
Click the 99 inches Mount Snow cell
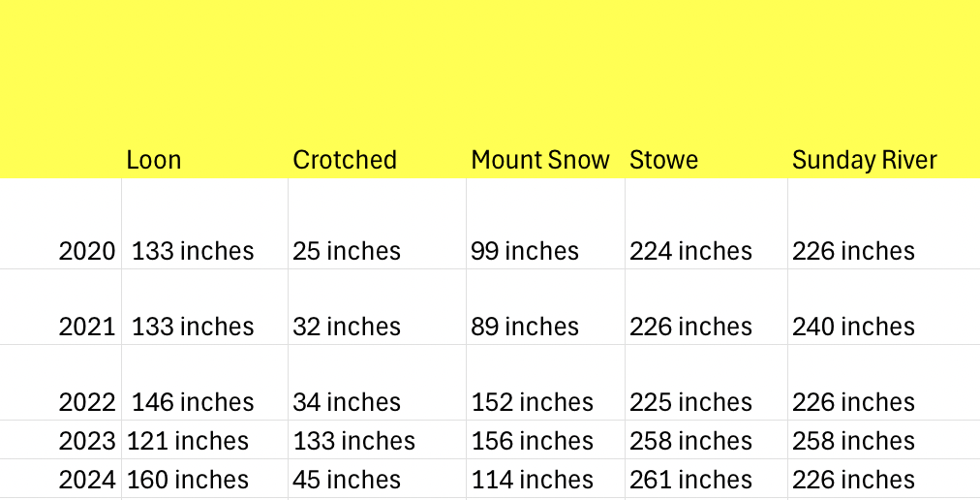(x=525, y=251)
